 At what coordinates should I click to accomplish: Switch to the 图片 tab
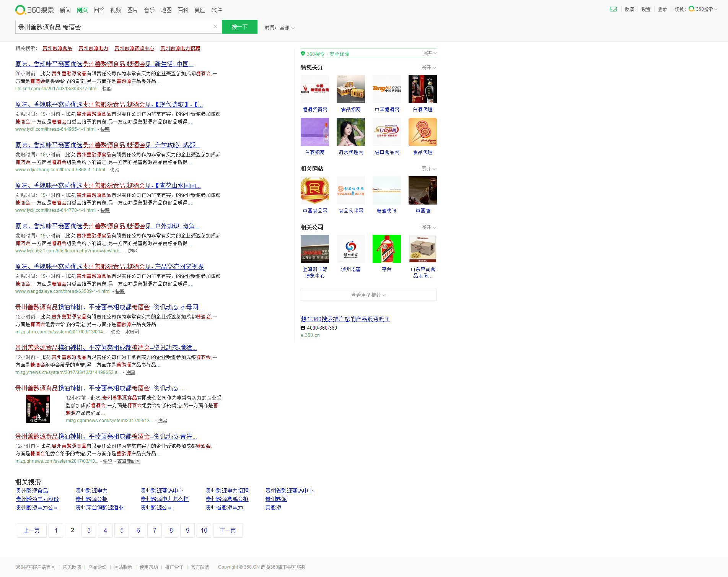(132, 10)
